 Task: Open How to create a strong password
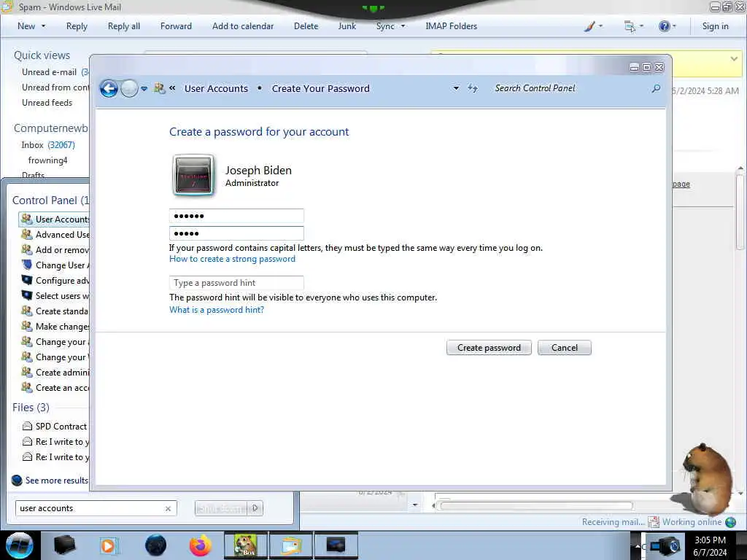(232, 259)
